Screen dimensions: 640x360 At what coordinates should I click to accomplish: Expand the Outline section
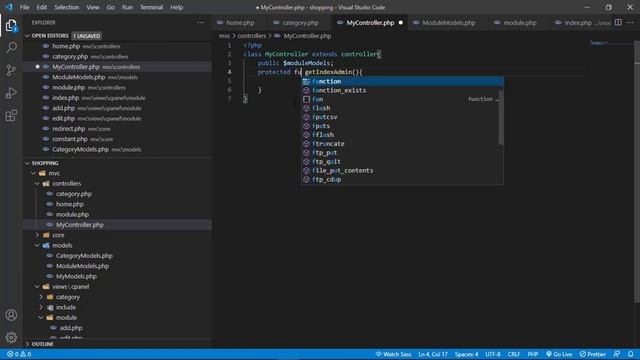coord(27,344)
